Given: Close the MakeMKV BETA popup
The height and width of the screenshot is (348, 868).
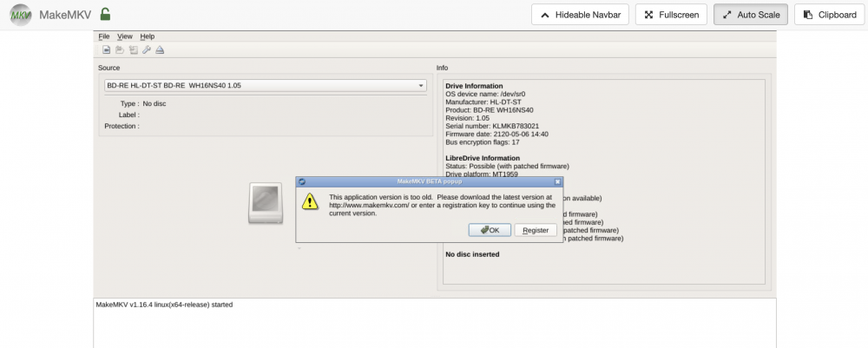Looking at the screenshot, I should click(557, 181).
